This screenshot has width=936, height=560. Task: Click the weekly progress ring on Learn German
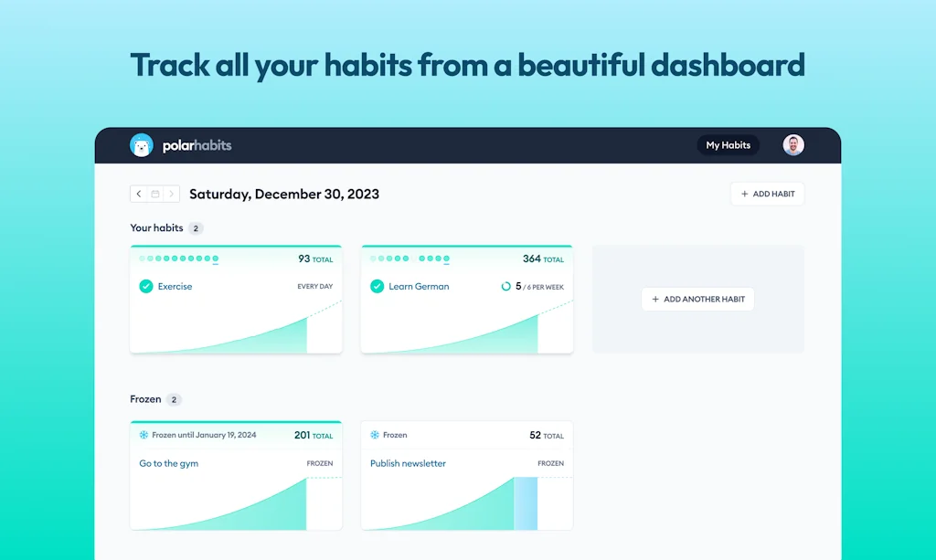click(x=505, y=286)
